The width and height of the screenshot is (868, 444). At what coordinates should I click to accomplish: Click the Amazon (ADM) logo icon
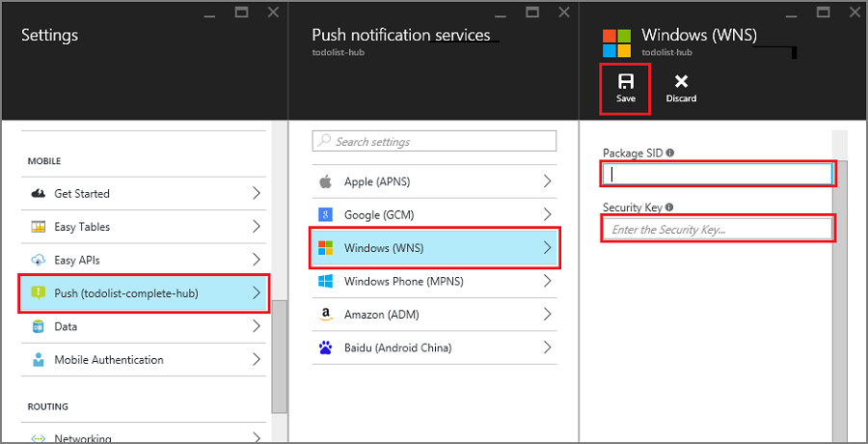(x=326, y=314)
